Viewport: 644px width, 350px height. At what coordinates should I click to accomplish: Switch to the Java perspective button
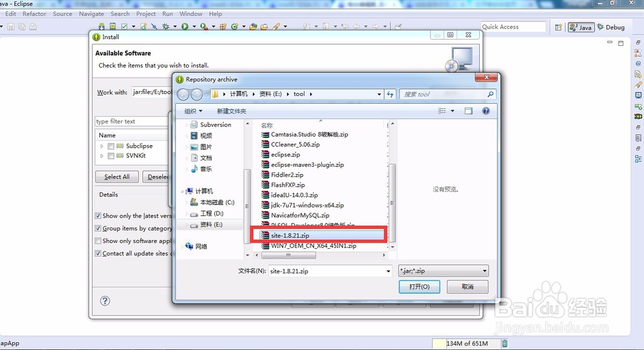(x=581, y=27)
